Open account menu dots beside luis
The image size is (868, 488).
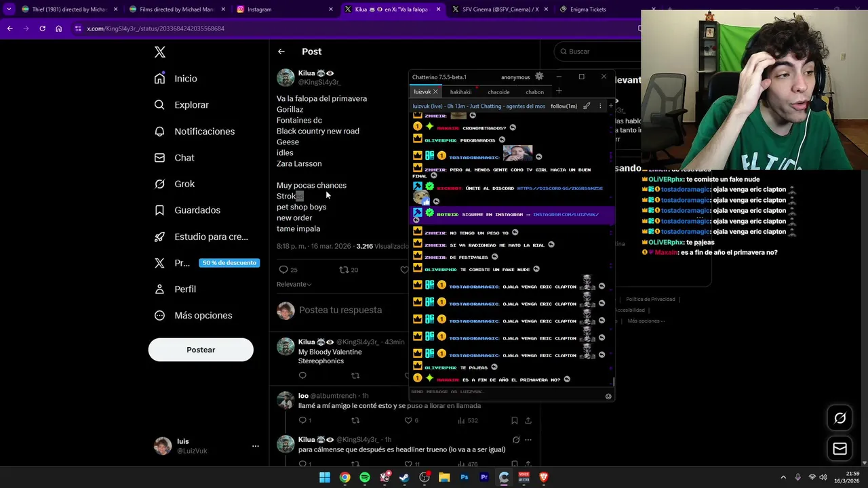point(256,446)
